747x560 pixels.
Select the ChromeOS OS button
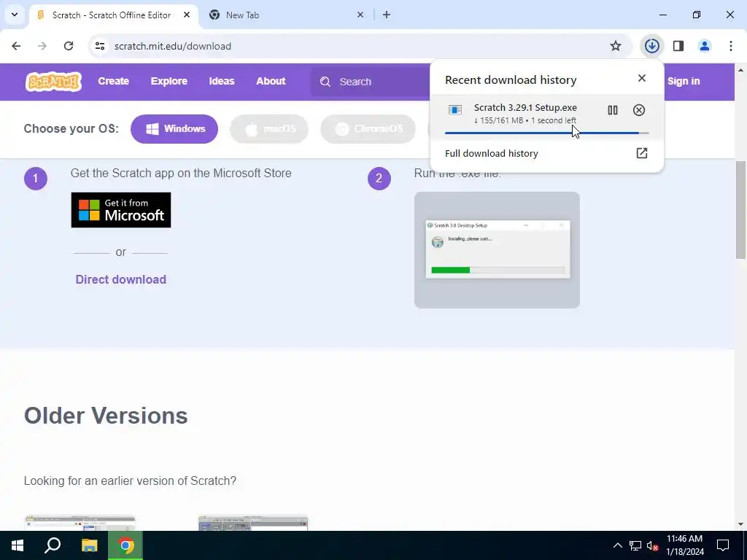pyautogui.click(x=368, y=128)
